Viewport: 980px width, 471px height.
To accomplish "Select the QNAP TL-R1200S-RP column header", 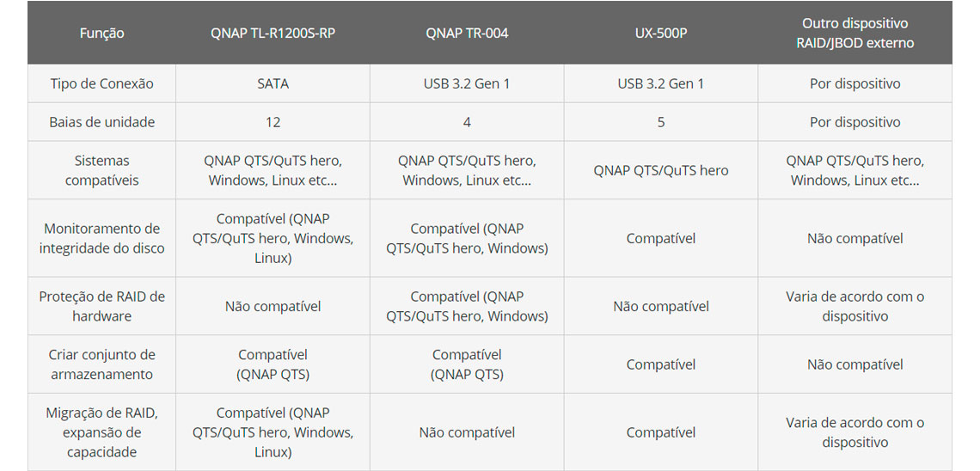I will (273, 34).
